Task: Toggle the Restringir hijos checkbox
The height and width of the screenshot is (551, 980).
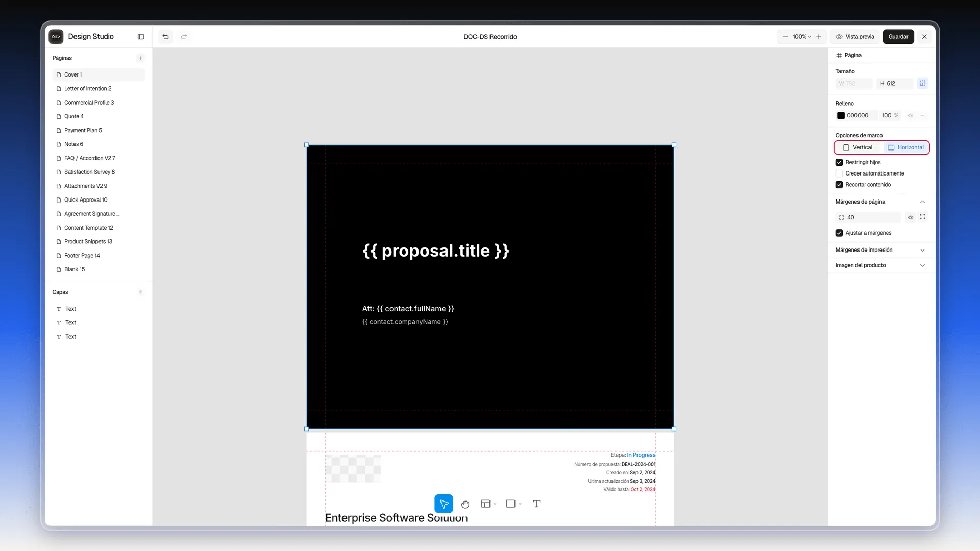Action: coord(839,162)
